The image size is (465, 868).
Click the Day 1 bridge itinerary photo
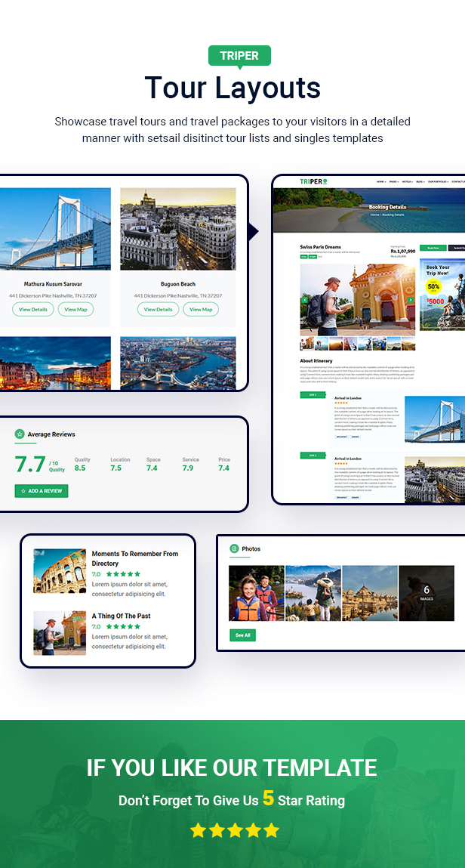tap(435, 419)
